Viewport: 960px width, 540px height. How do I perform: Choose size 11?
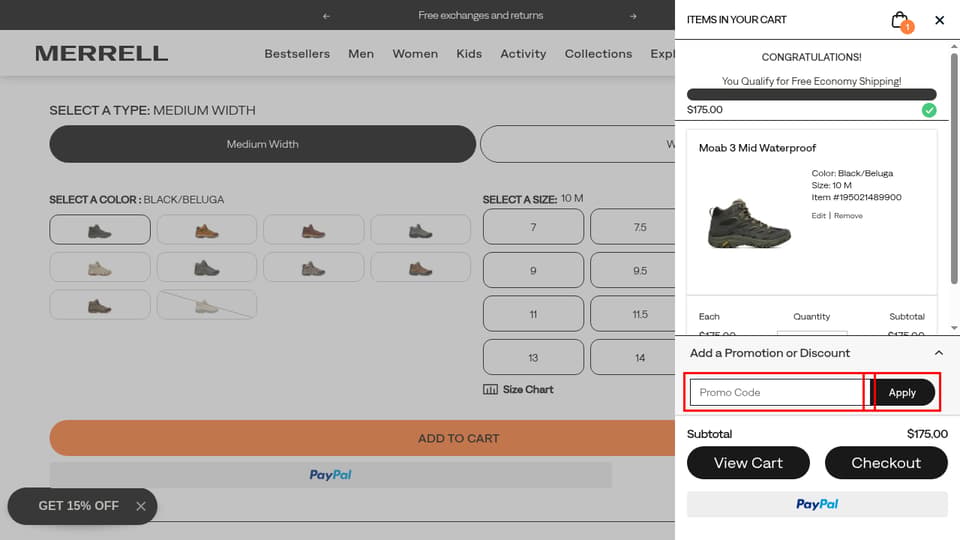pos(533,314)
